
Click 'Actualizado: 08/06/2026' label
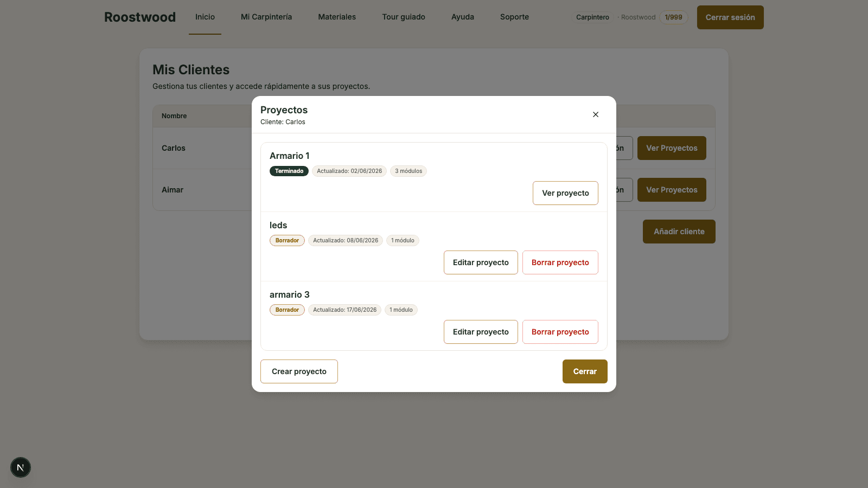pos(346,240)
